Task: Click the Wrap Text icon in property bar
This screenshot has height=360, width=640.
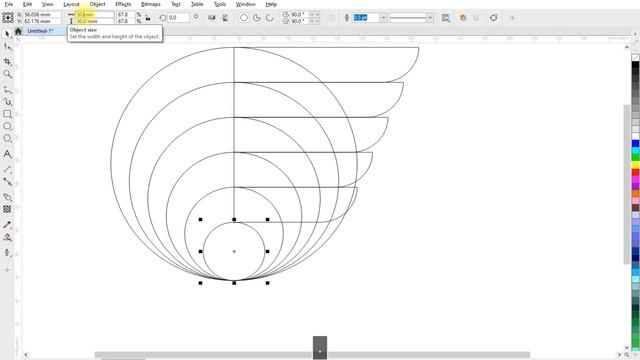Action: [446, 18]
